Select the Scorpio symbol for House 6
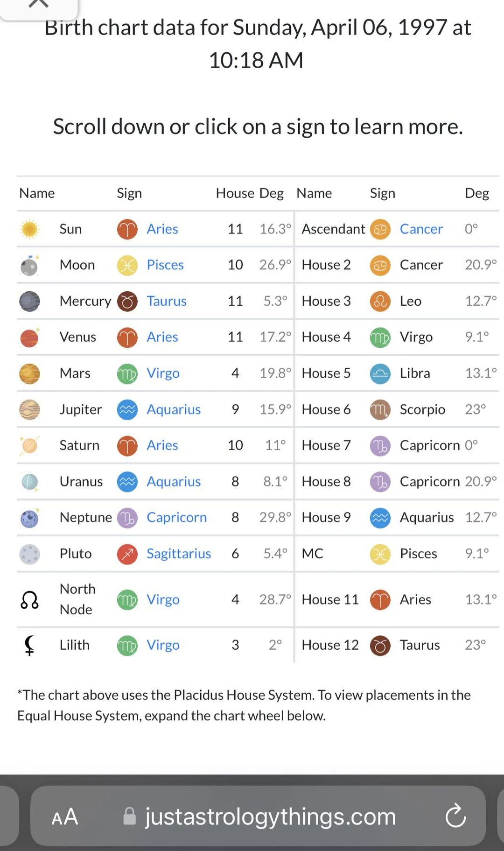This screenshot has height=851, width=504. [380, 409]
